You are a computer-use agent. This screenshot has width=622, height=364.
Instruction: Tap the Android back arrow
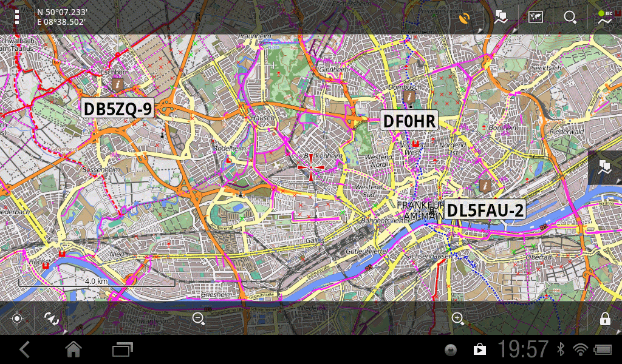tap(24, 349)
